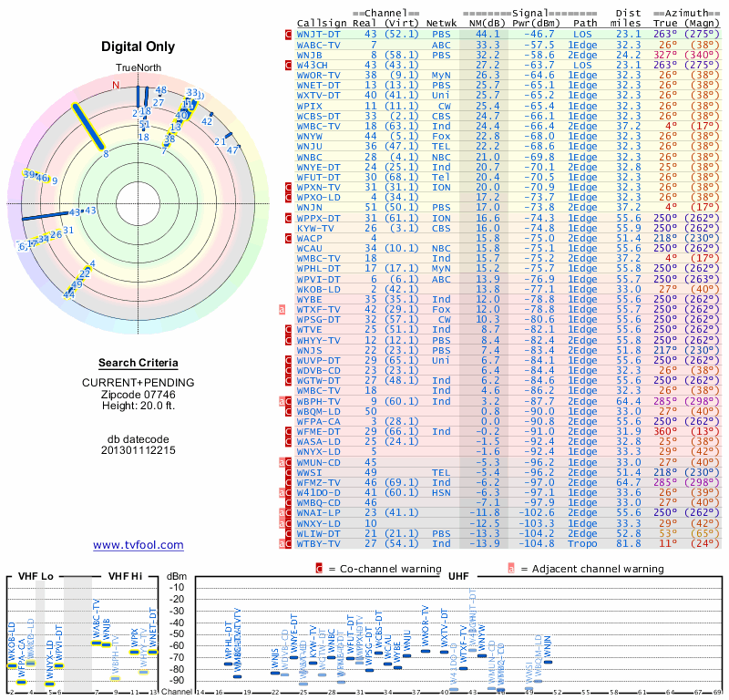Click the co-channel warning icon beside WNJT-DT
Image resolution: width=729 pixels, height=700 pixels.
tap(288, 34)
